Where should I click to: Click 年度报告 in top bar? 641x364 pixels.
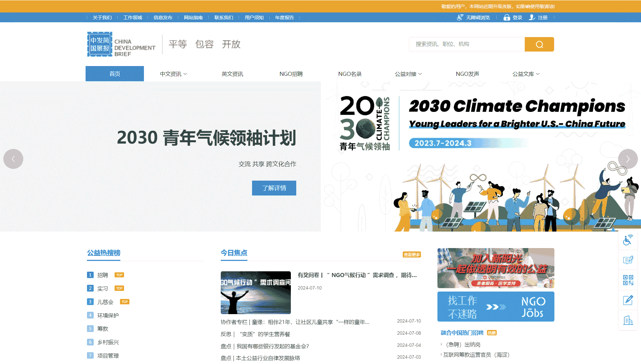[284, 18]
